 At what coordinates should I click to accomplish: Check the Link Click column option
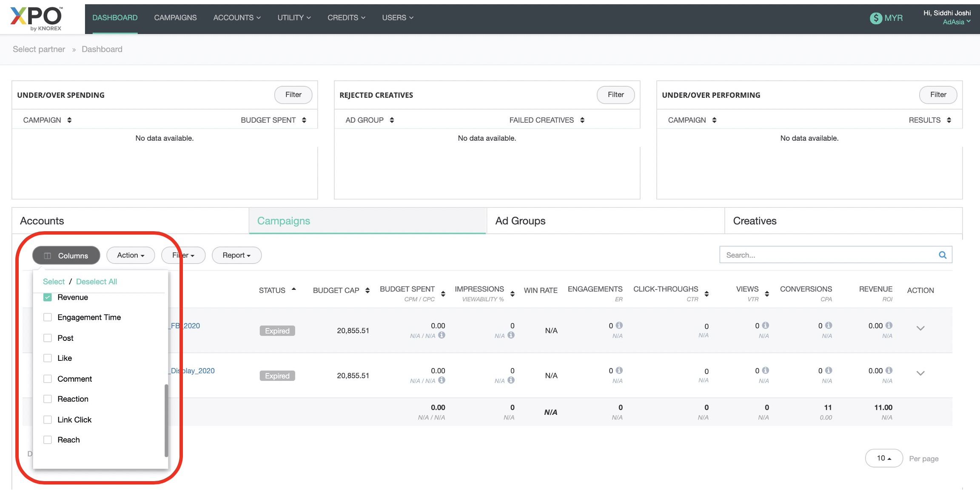tap(48, 420)
